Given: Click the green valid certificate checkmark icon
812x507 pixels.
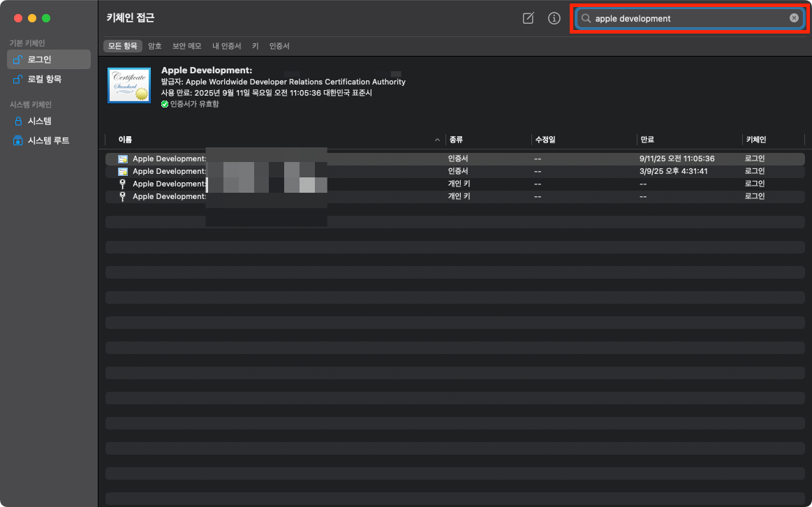Looking at the screenshot, I should [165, 104].
